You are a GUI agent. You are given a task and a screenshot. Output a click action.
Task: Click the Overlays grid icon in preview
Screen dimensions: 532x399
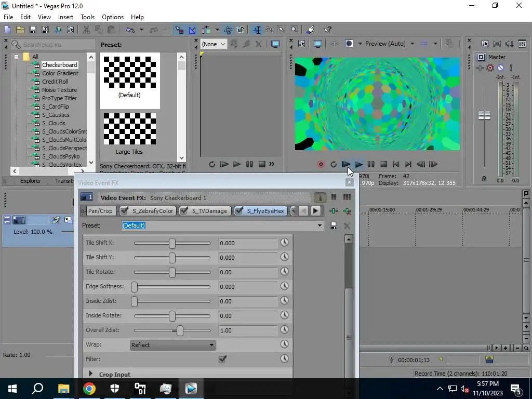424,44
